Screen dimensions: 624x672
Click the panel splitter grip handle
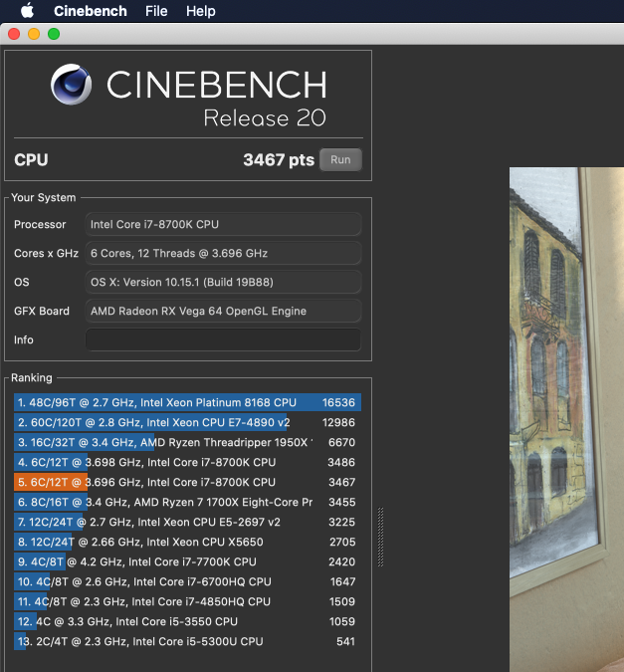coord(380,537)
